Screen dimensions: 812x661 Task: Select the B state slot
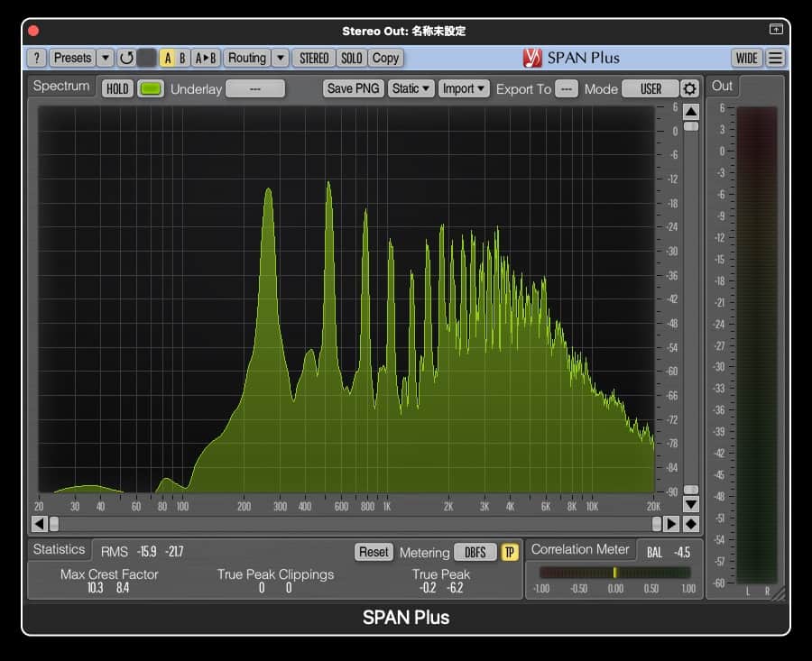pos(182,58)
